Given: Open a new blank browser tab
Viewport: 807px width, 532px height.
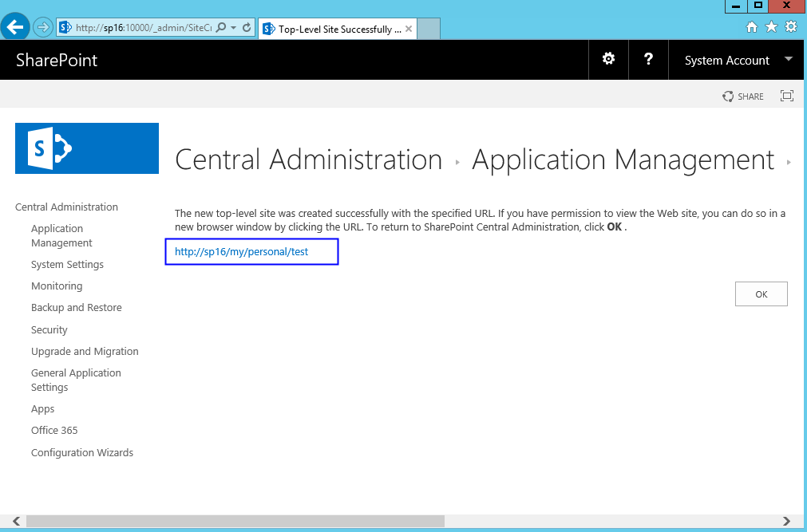Looking at the screenshot, I should 429,29.
